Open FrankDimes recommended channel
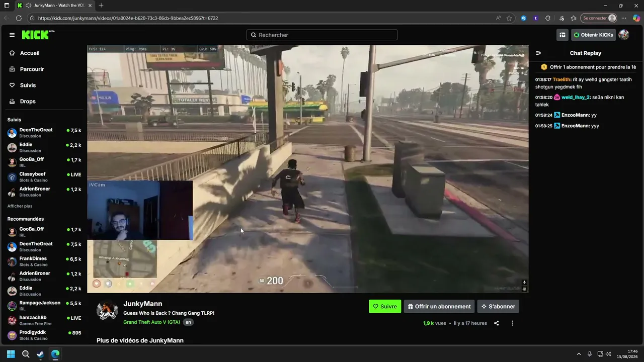 tap(44, 261)
